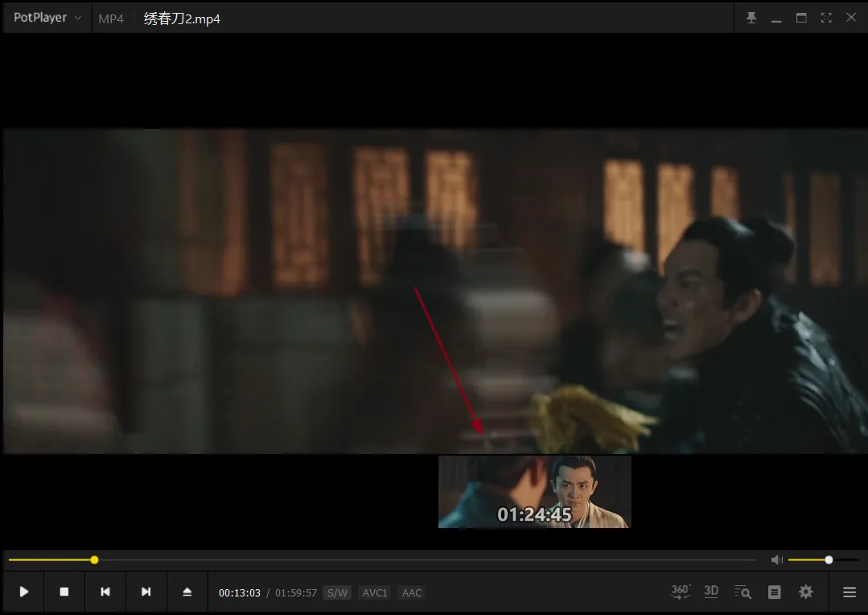Screen dimensions: 868x615
Task: Click the 绣春刀2.mp4 file title
Action: pyautogui.click(x=182, y=19)
